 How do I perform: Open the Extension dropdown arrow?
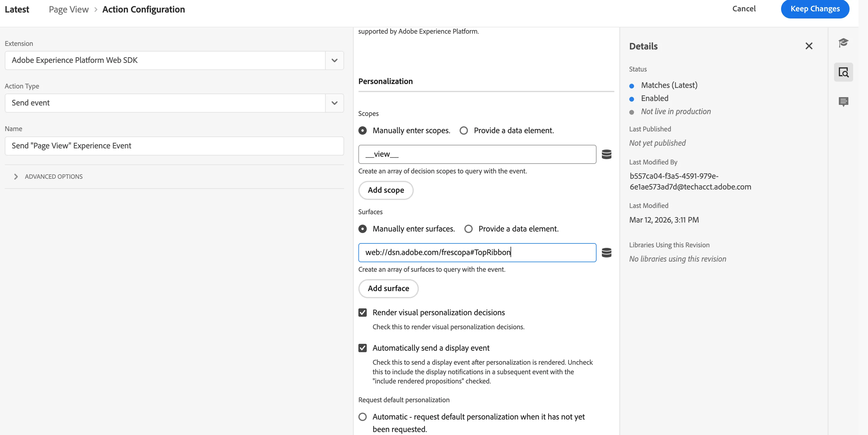[x=334, y=60]
